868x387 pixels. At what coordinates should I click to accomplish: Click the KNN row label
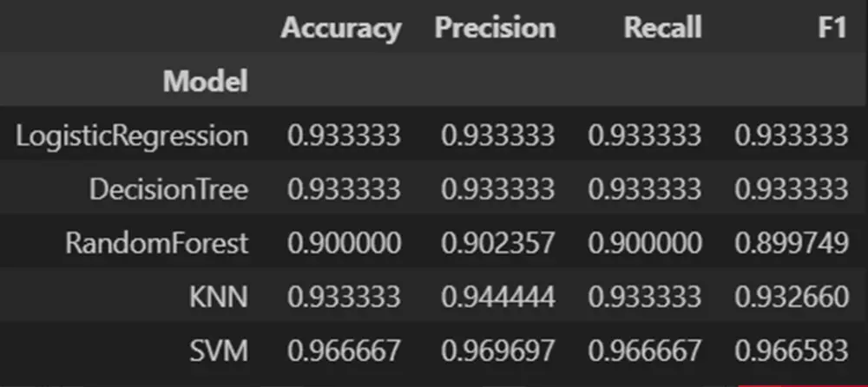(x=218, y=297)
